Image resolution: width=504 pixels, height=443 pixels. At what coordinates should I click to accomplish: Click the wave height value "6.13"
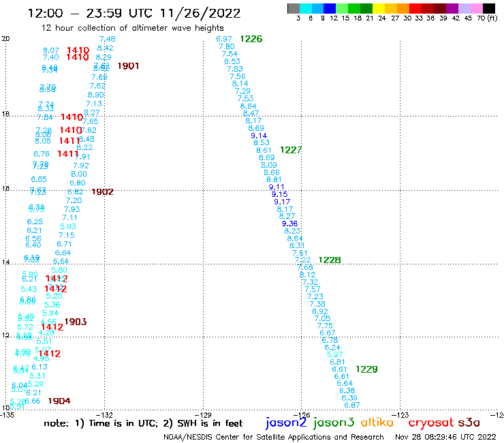40,367
